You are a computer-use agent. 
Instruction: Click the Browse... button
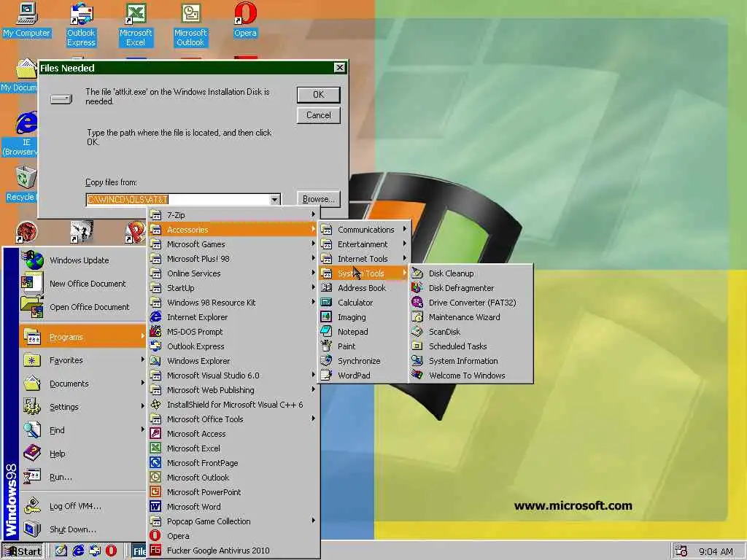coord(318,199)
